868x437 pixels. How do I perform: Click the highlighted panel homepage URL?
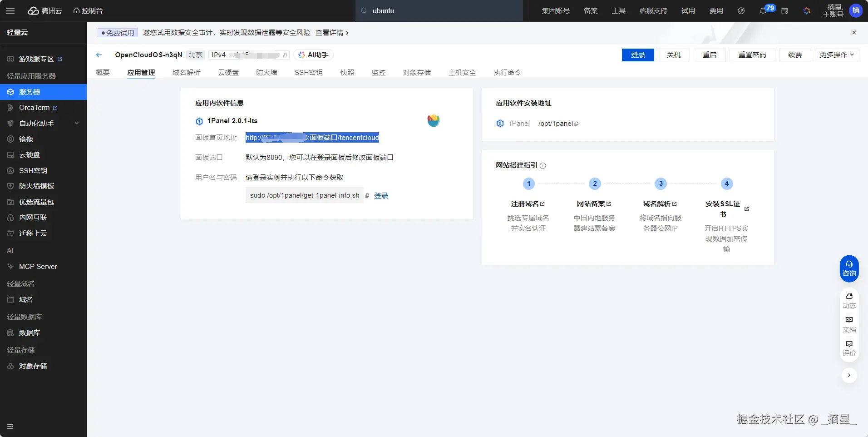[312, 138]
